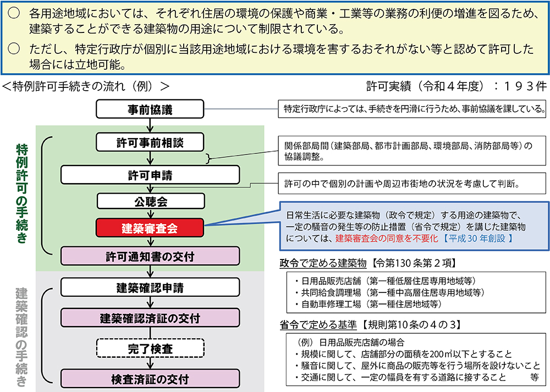Viewport: 550px width, 392px height.
Task: Select the 公聴会 box in flowchart
Action: [x=150, y=201]
